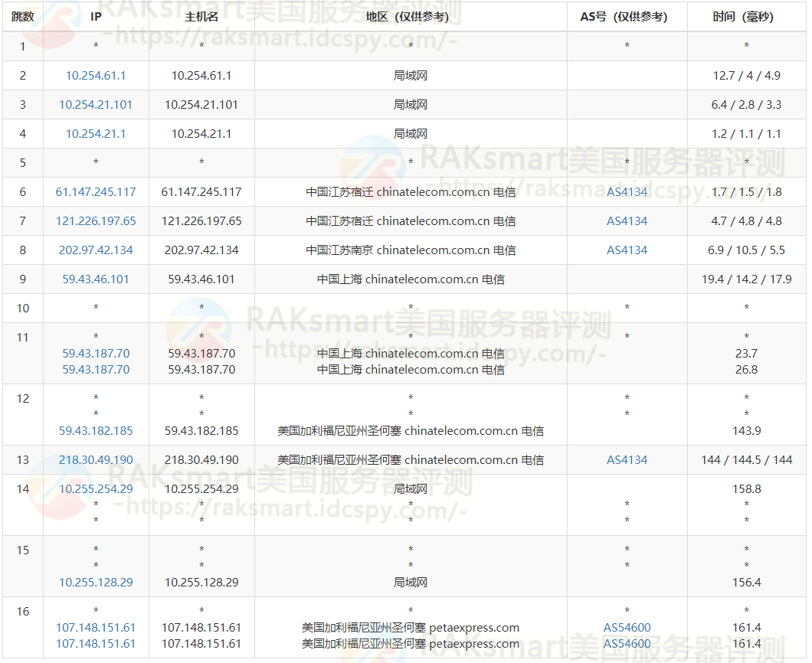Open IP link 59.43.46.101
Image resolution: width=812 pixels, height=663 pixels.
point(96,279)
